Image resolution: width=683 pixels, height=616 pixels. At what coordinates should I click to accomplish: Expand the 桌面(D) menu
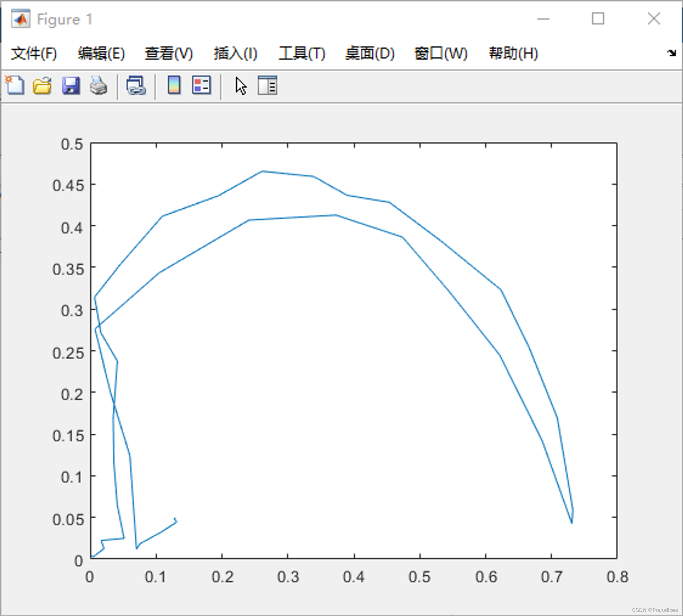370,54
